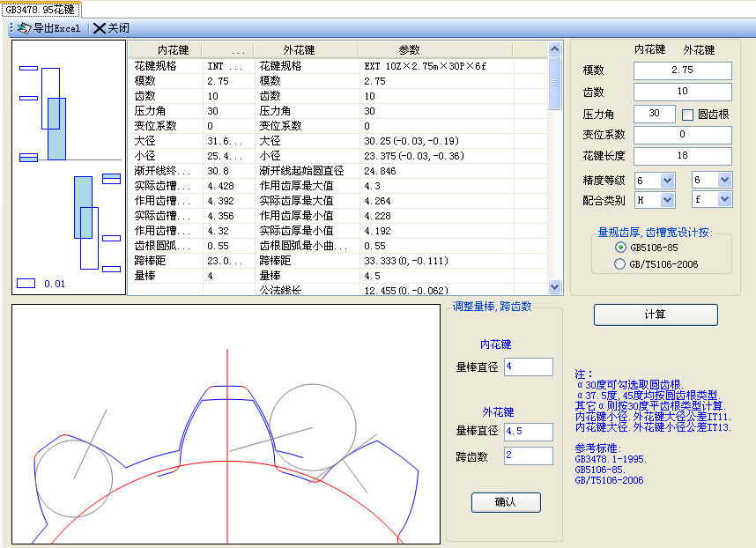Open the 配合类别 H dropdown

point(667,199)
